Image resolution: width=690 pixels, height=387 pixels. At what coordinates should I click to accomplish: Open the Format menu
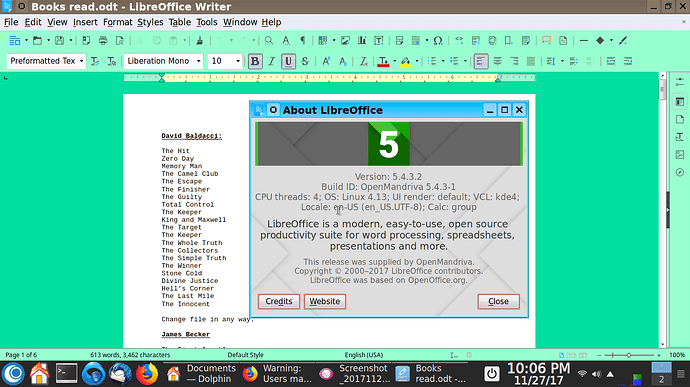tap(117, 22)
